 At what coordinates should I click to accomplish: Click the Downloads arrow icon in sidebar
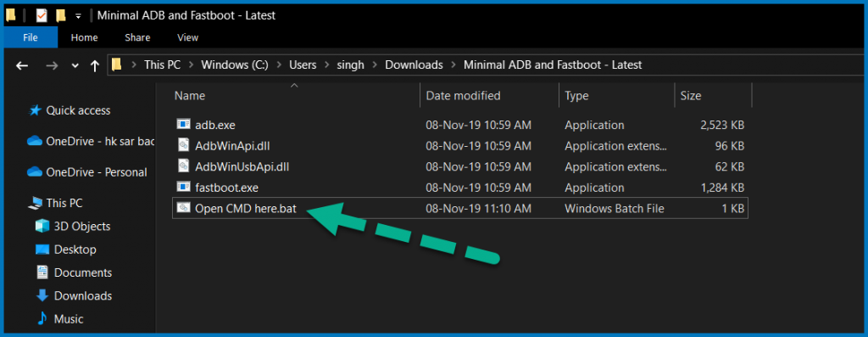(x=42, y=295)
